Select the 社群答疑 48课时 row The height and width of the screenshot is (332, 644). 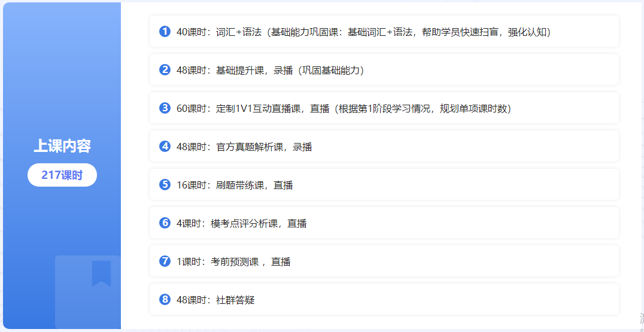pyautogui.click(x=384, y=300)
